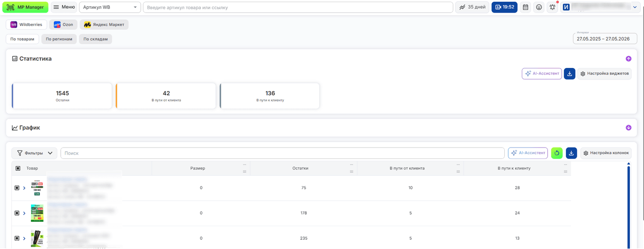Open the calendar icon in top bar

click(x=525, y=7)
